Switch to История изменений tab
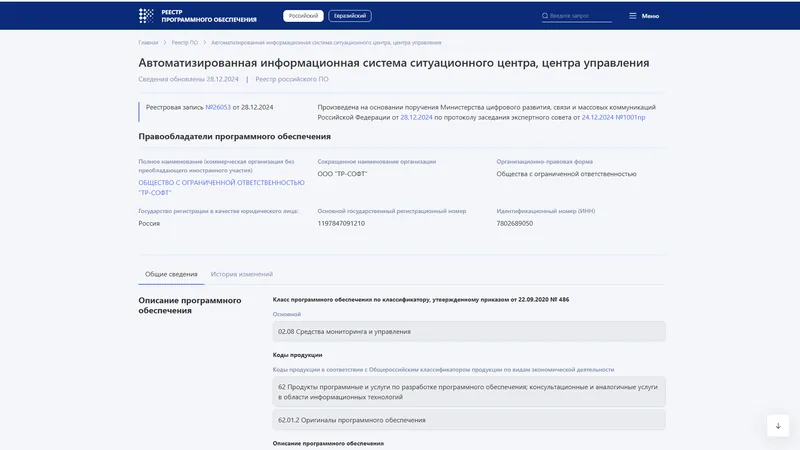The width and height of the screenshot is (800, 450). pos(242,274)
